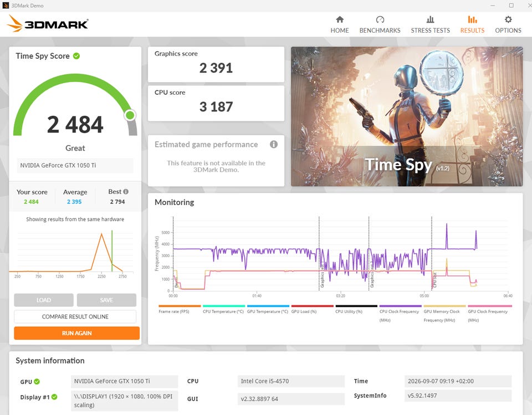Click the Best score 2 794
The width and height of the screenshot is (532, 415).
click(117, 202)
